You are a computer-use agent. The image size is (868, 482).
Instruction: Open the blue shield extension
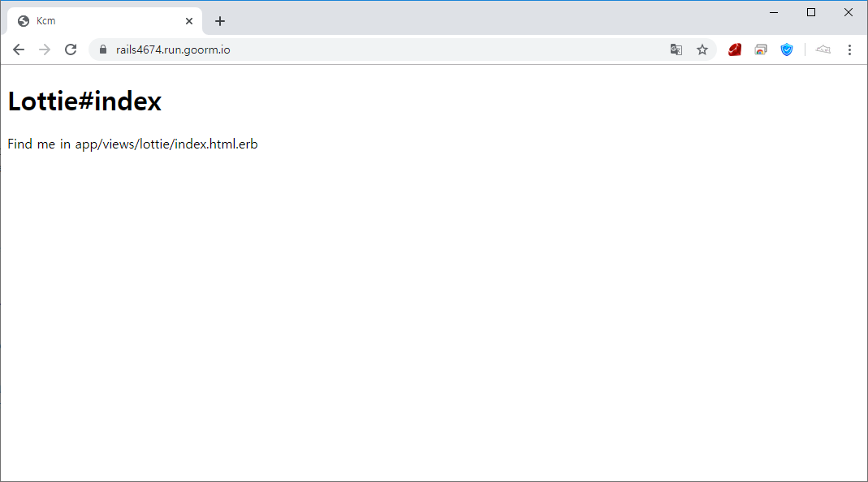(x=787, y=49)
